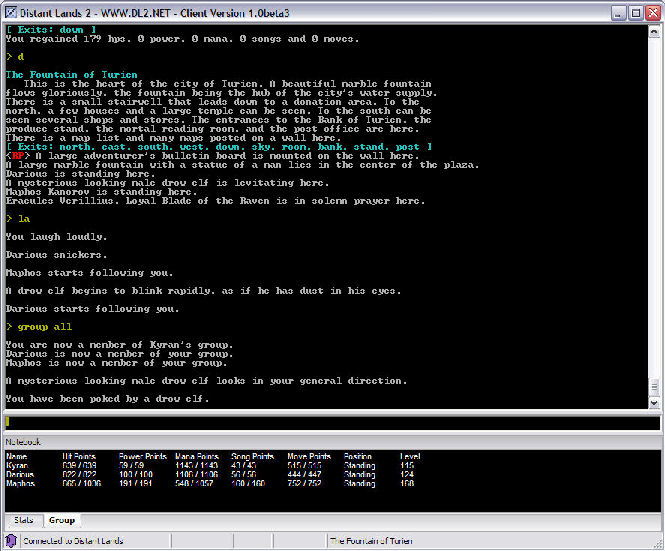Select the Group tab in Notebook
Viewport: 665px width, 551px height.
click(x=61, y=521)
